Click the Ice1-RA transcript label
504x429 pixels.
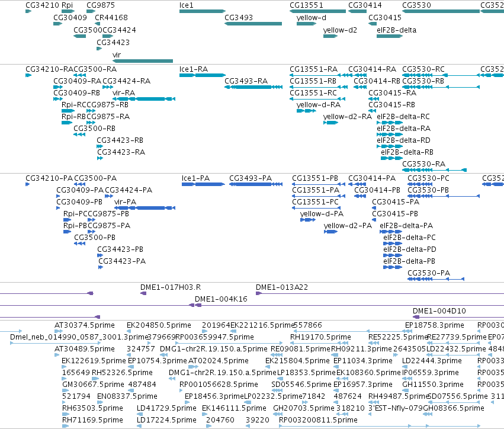(194, 69)
